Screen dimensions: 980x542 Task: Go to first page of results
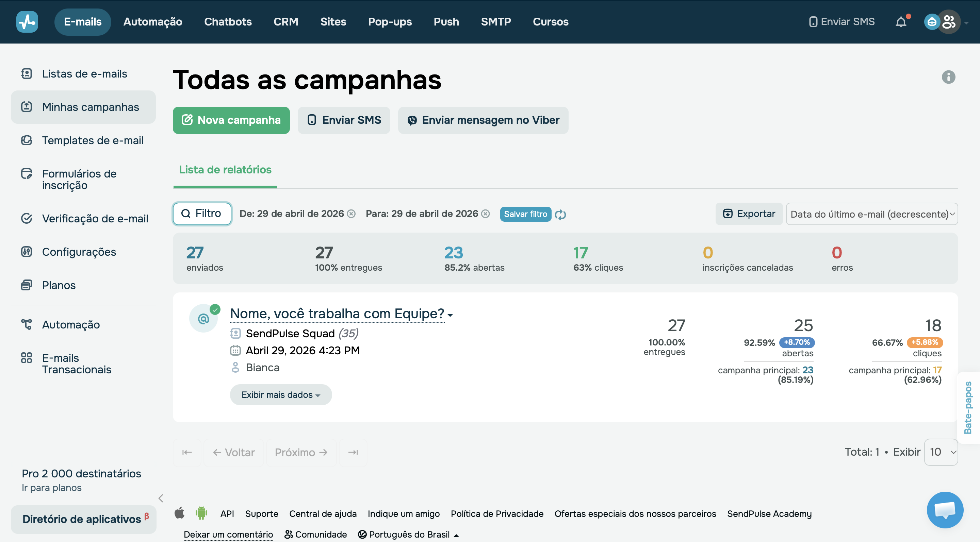[x=187, y=452]
